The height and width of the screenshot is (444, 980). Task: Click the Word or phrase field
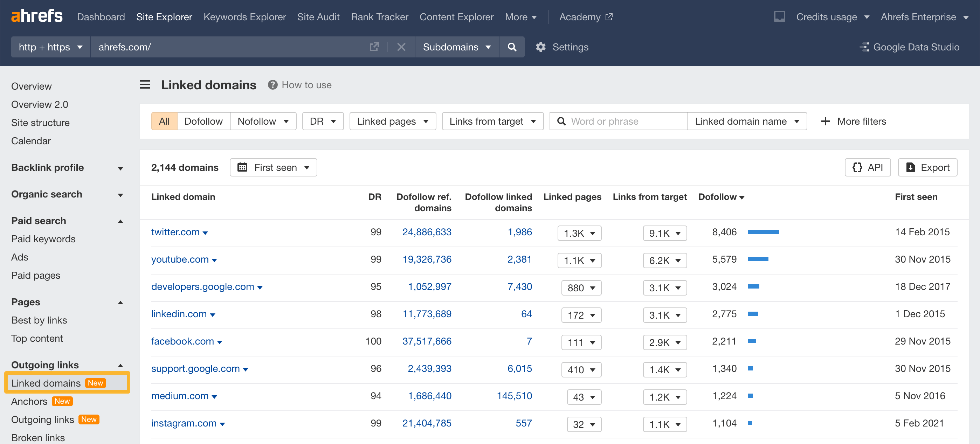click(x=619, y=121)
